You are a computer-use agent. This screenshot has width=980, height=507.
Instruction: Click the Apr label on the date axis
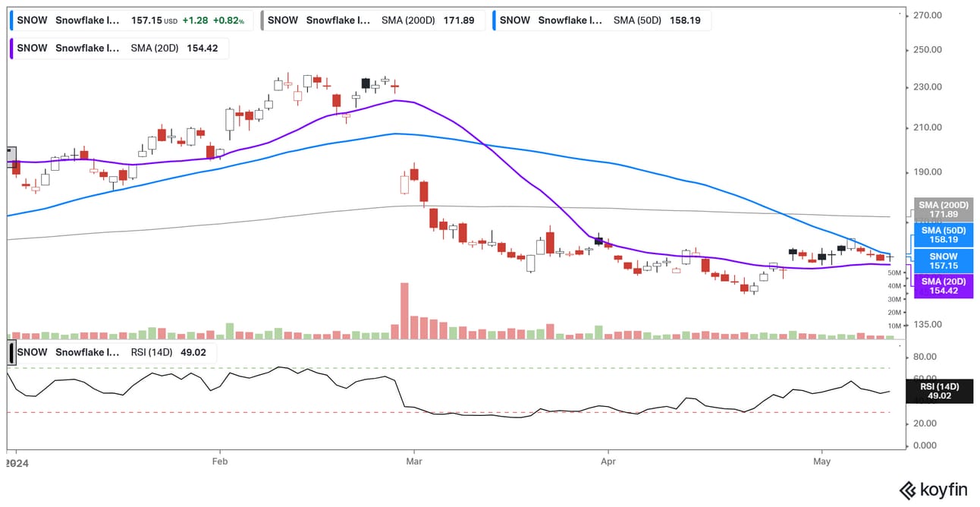coord(607,461)
